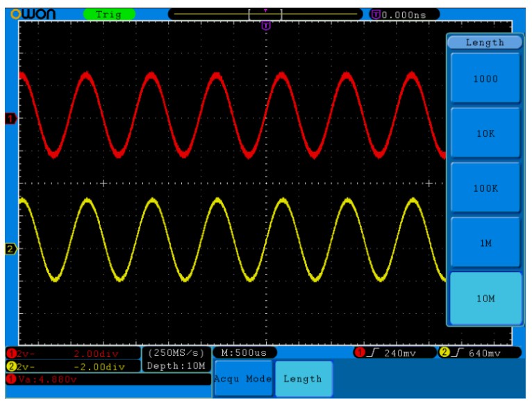532x405 pixels.
Task: Click the Length menu title header
Action: pyautogui.click(x=485, y=42)
